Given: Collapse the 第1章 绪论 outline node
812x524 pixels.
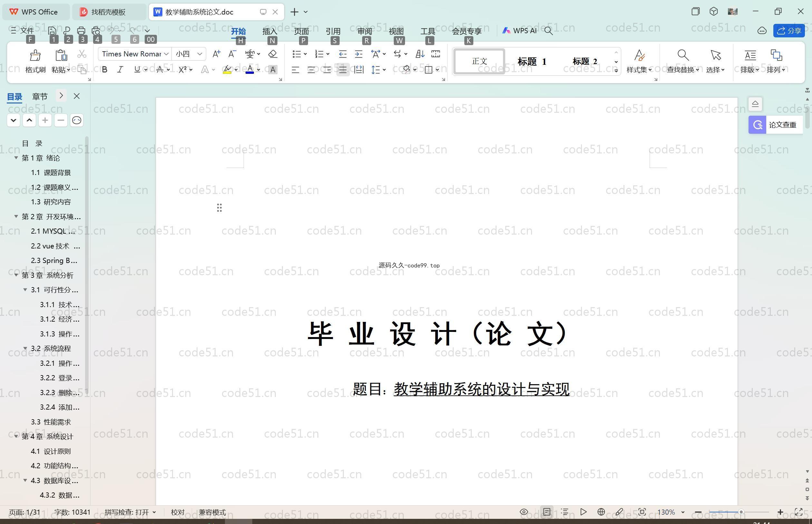Looking at the screenshot, I should coord(16,158).
